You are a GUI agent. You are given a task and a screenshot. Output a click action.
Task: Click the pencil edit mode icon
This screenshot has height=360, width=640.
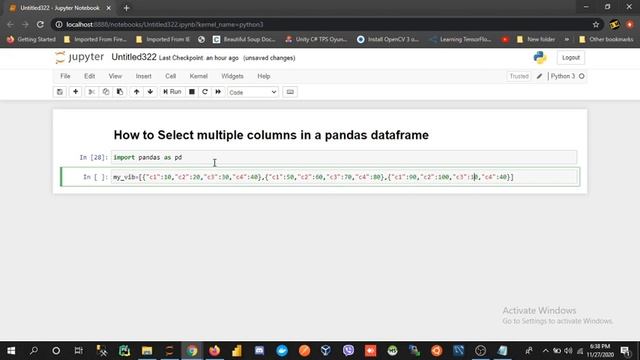click(x=539, y=76)
